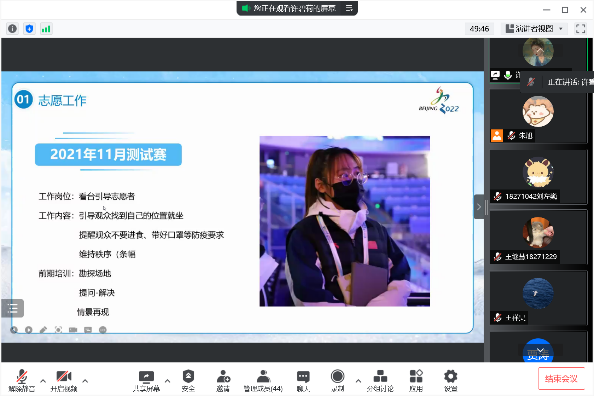Click the Beijing 2022 logo on slide
594x396 pixels.
(439, 100)
